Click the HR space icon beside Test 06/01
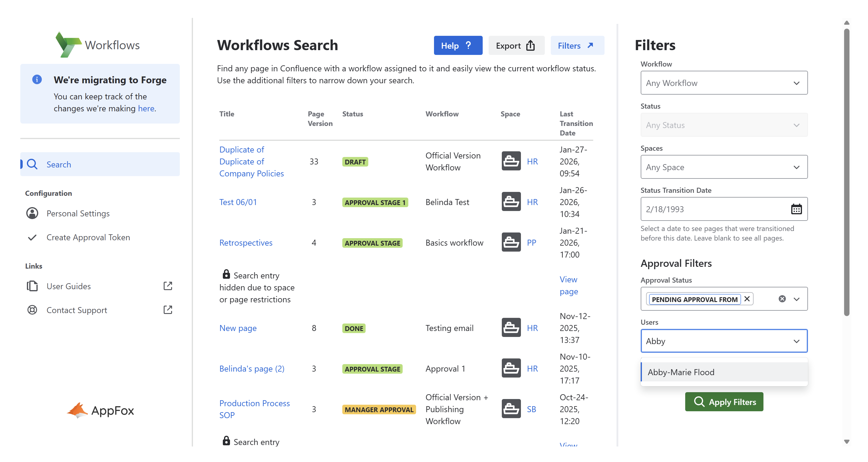This screenshot has width=868, height=462. tap(511, 202)
